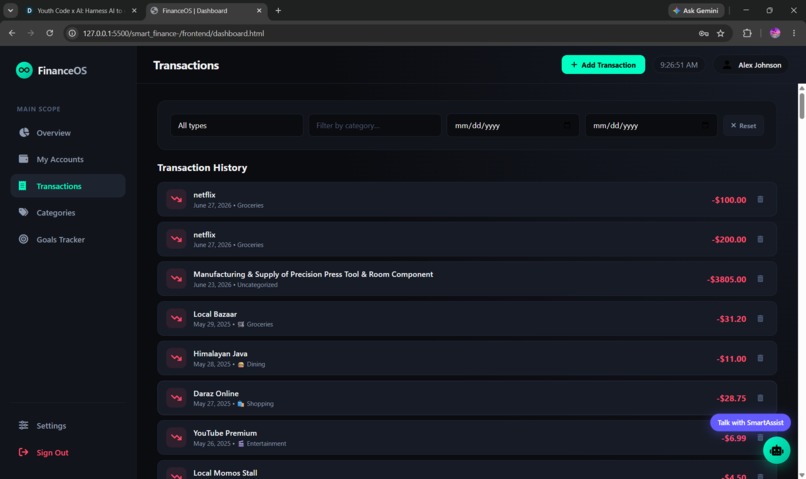This screenshot has height=479, width=806.
Task: Delete the Daraz Online transaction
Action: pos(760,398)
